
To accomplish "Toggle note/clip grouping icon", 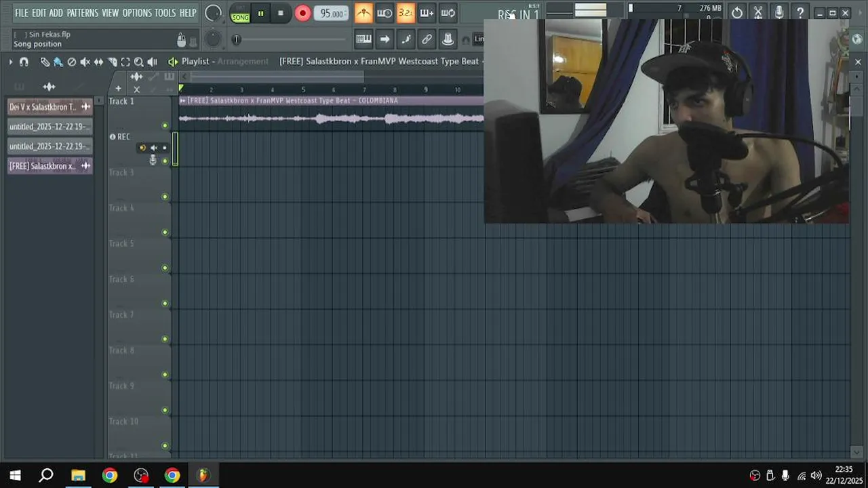I will point(406,39).
